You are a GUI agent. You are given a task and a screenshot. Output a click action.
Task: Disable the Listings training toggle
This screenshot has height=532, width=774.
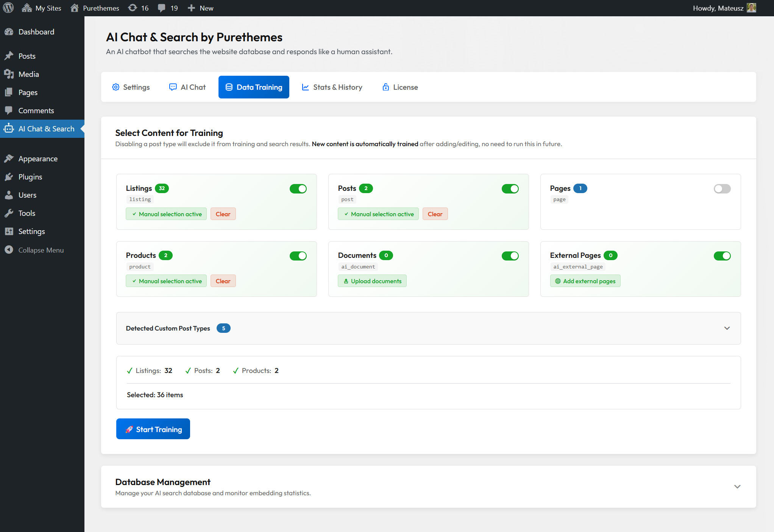[298, 189]
